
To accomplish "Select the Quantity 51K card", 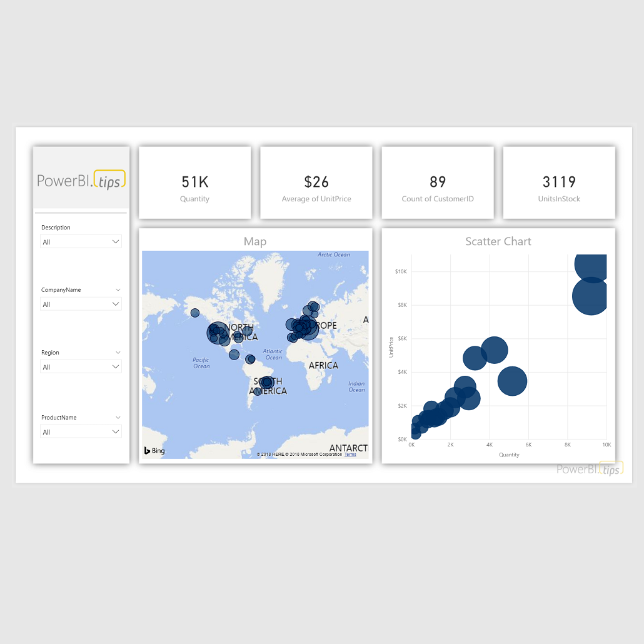I will coord(194,183).
